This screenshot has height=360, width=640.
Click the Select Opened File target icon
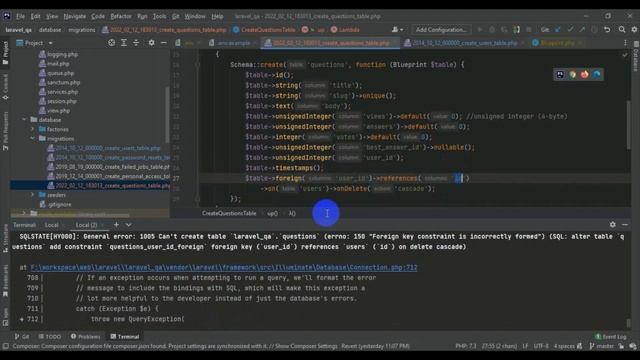[x=111, y=42]
